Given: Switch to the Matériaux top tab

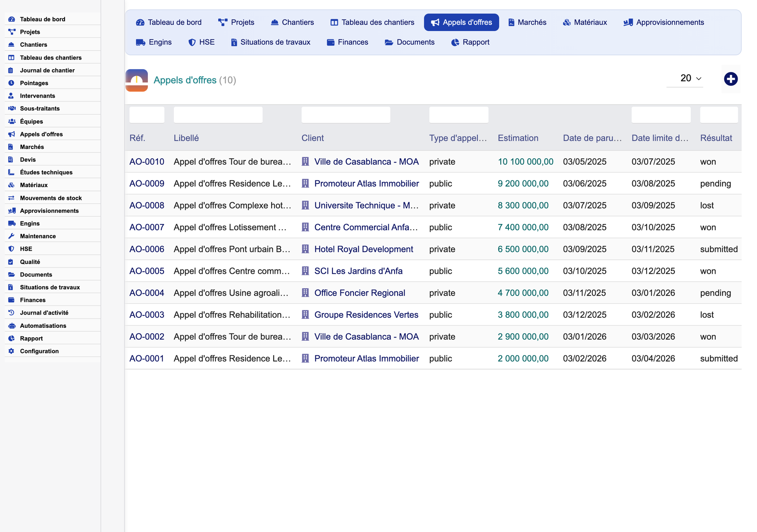Looking at the screenshot, I should coord(585,22).
